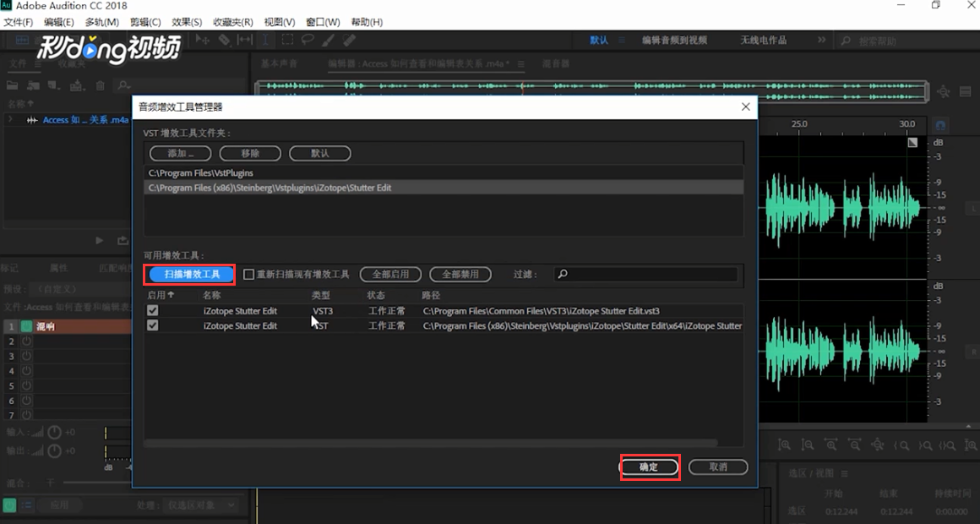
Task: Click Zoom Out (Time) icon
Action: (854, 445)
